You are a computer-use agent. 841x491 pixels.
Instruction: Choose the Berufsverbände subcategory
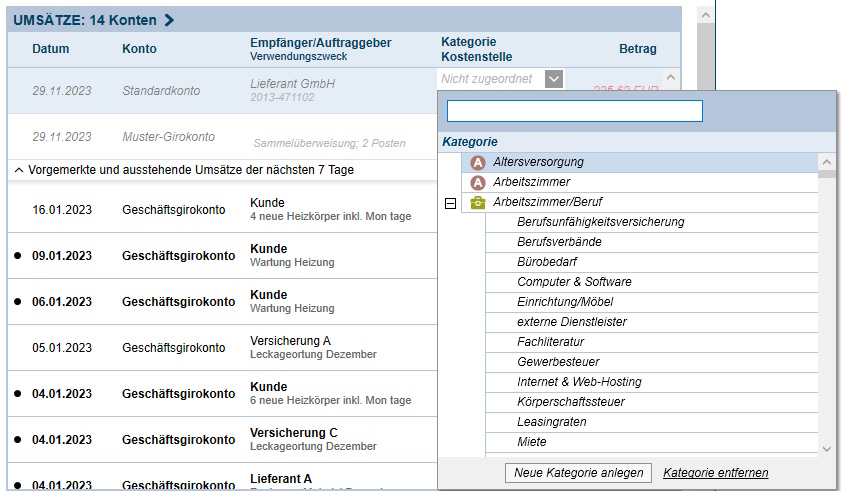651,242
